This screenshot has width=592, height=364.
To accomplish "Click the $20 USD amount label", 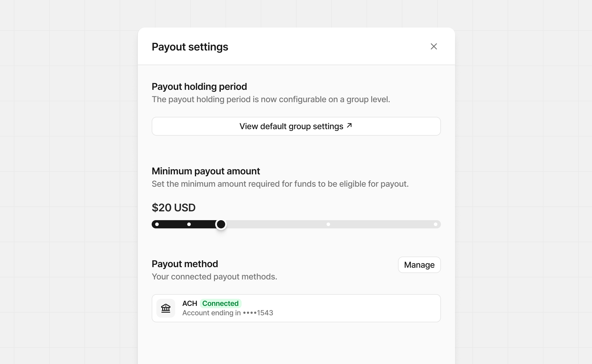I will [x=173, y=208].
